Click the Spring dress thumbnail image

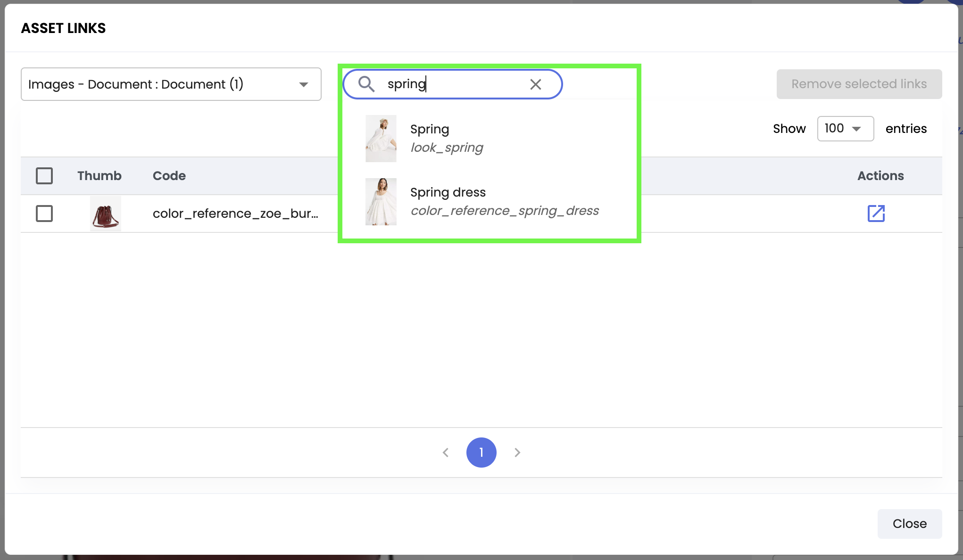point(381,202)
